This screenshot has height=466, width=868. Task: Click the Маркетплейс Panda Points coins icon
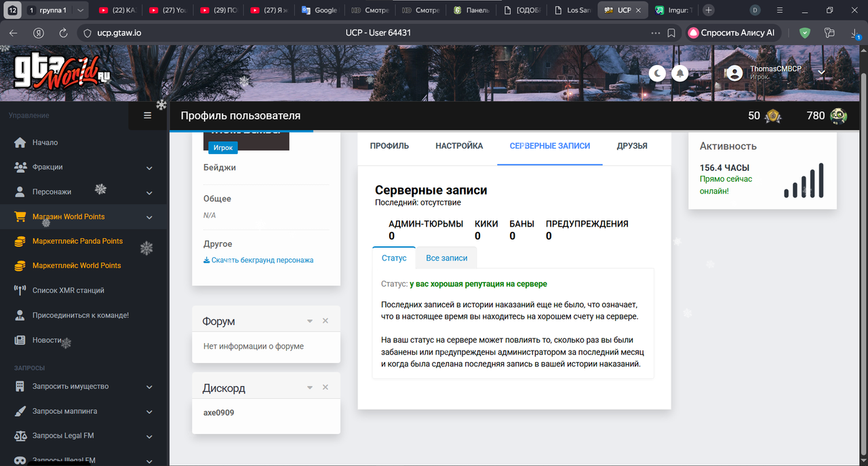pyautogui.click(x=20, y=241)
